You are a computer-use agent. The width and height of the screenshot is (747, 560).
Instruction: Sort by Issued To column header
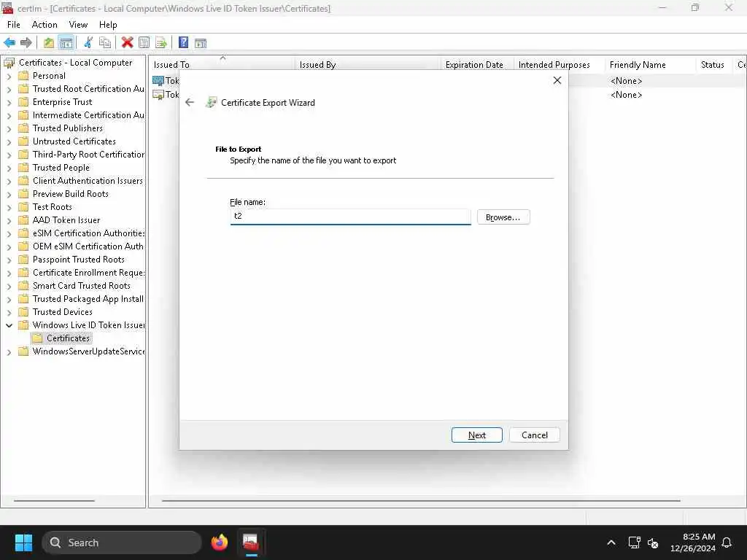pyautogui.click(x=221, y=65)
